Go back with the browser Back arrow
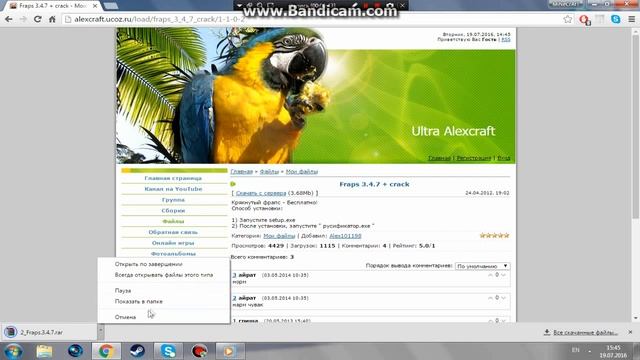Image resolution: width=640 pixels, height=360 pixels. 9,19
